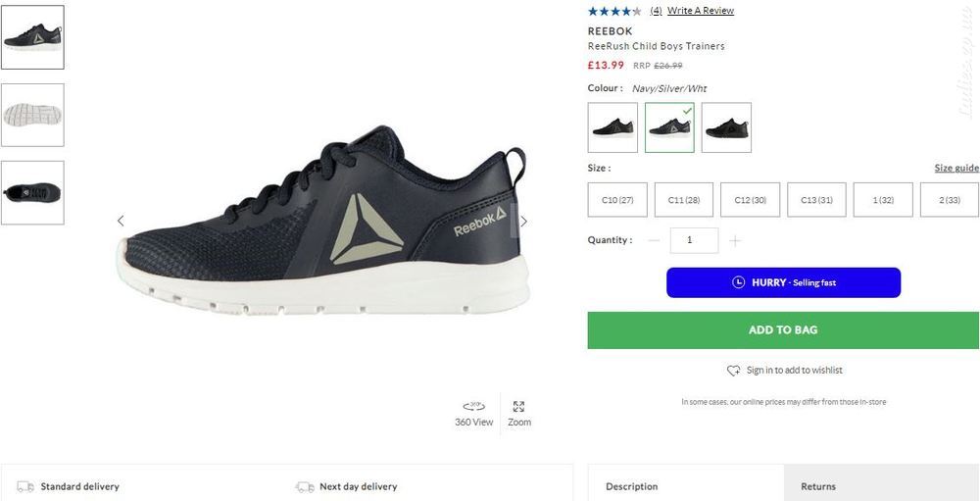Choose size 1 (32)
Image resolution: width=980 pixels, height=501 pixels.
point(883,200)
